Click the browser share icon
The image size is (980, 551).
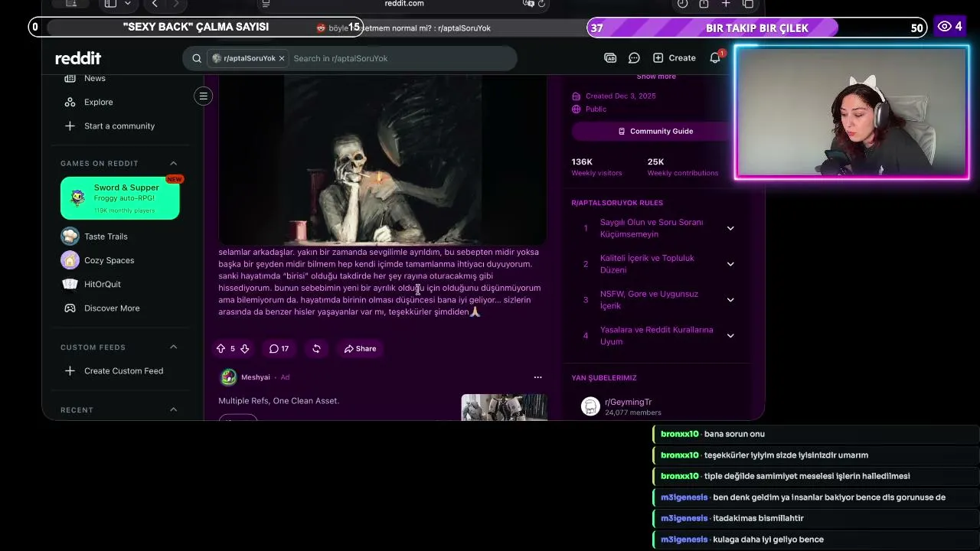[704, 4]
